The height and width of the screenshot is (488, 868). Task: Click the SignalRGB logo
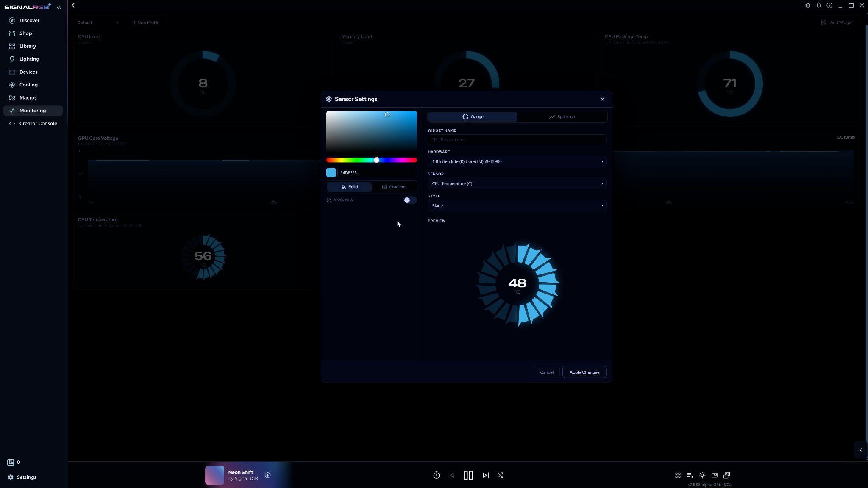(x=28, y=7)
